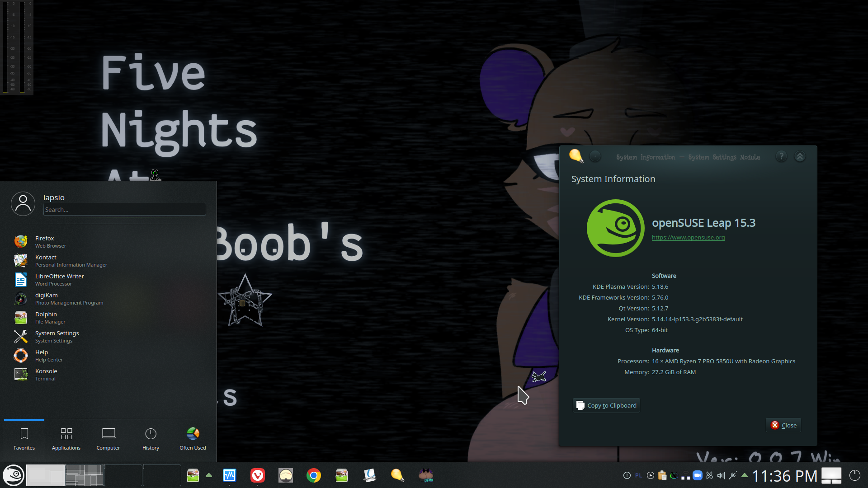The width and height of the screenshot is (868, 488).
Task: Click the lapsio user avatar icon
Action: [x=23, y=204]
